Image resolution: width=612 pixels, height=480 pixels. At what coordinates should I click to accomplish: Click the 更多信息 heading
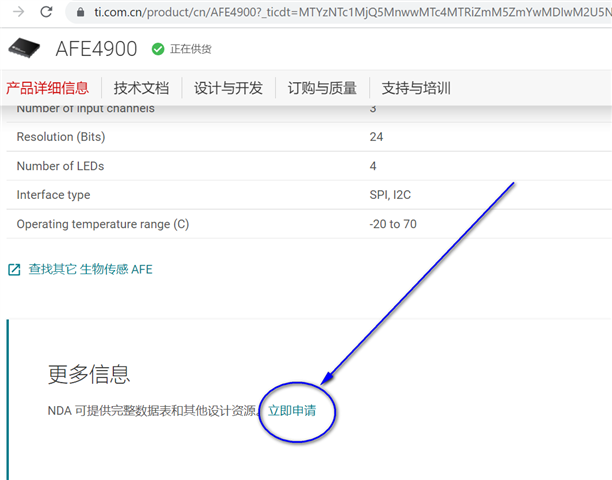pyautogui.click(x=89, y=374)
